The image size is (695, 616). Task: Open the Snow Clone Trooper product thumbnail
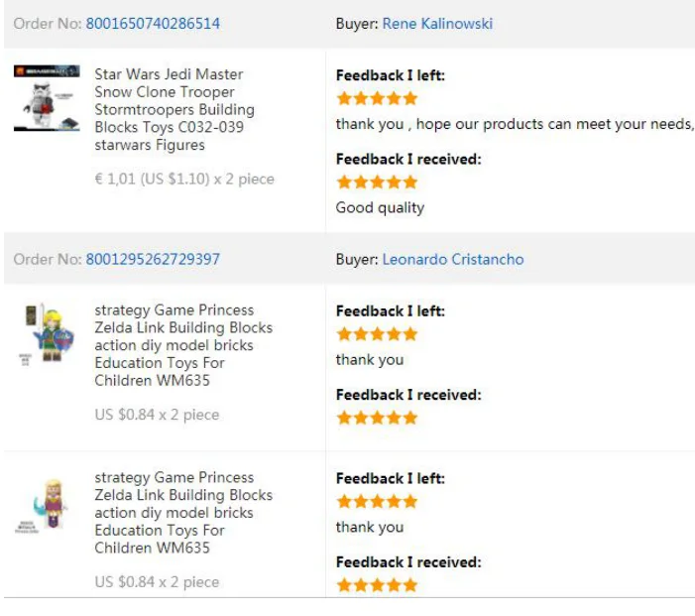click(x=47, y=98)
